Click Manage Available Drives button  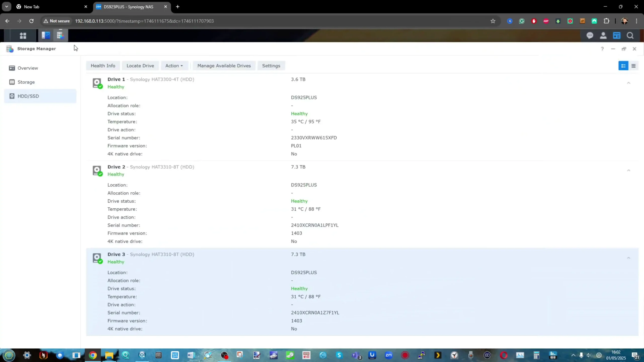tap(224, 66)
